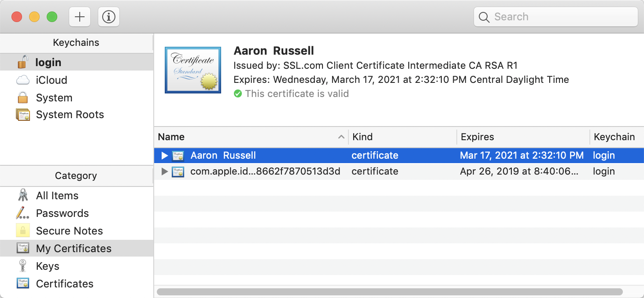Screen dimensions: 644x298
Task: Select My Certificates in Category list
Action: coord(74,249)
